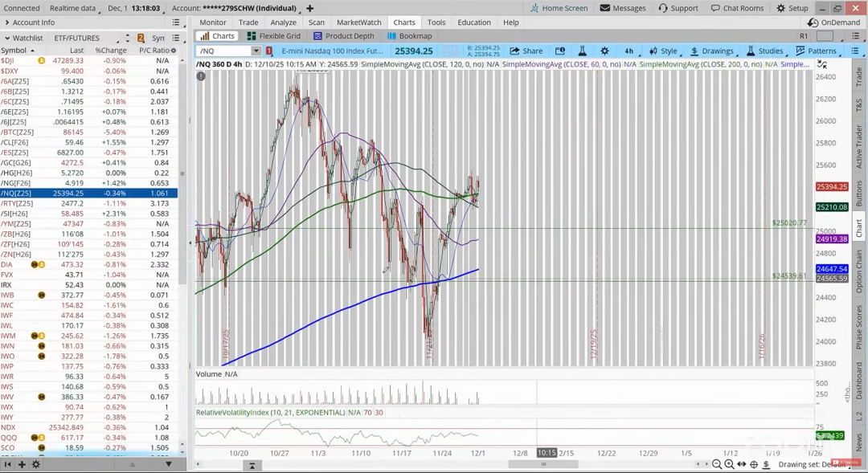Switch to the Flexible Grid subtab
The height and width of the screenshot is (473, 868).
pyautogui.click(x=274, y=36)
